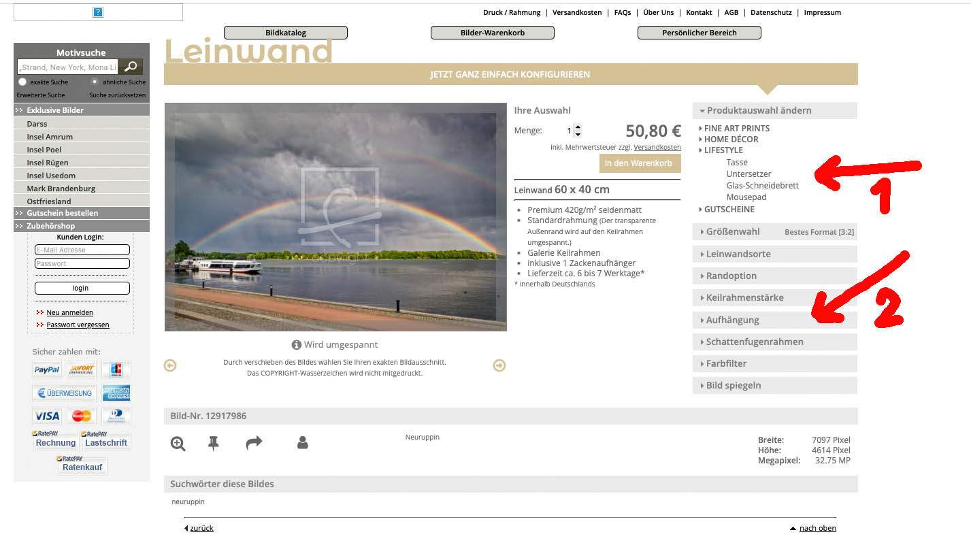Click the pin image icon
971x560 pixels.
coord(213,444)
